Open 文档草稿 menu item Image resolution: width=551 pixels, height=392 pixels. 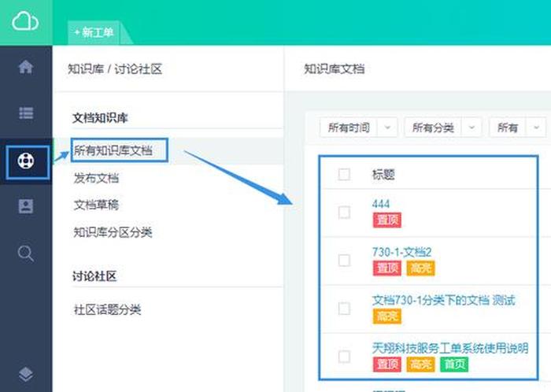[x=96, y=205]
